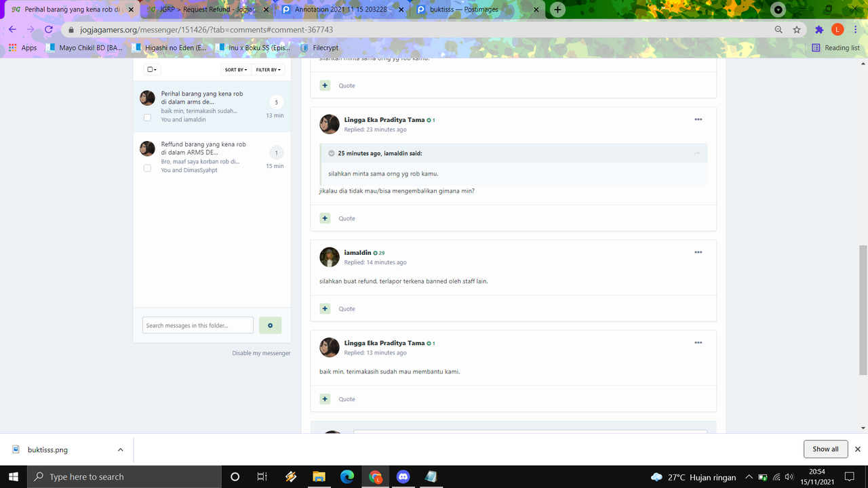868x488 pixels.
Task: Open the Chrome profile avatar L
Action: coord(837,30)
